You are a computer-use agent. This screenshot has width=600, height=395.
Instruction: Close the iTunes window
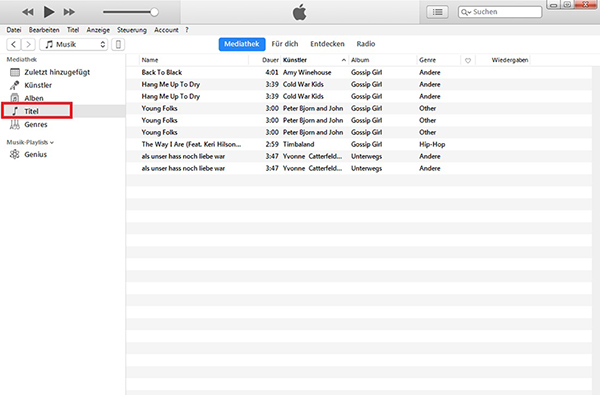pos(585,5)
